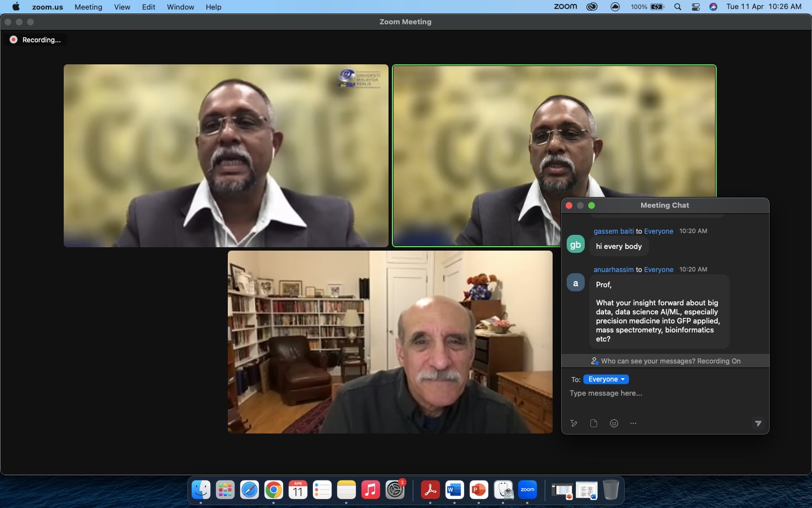
Task: Click the battery status in menu bar
Action: [647, 7]
